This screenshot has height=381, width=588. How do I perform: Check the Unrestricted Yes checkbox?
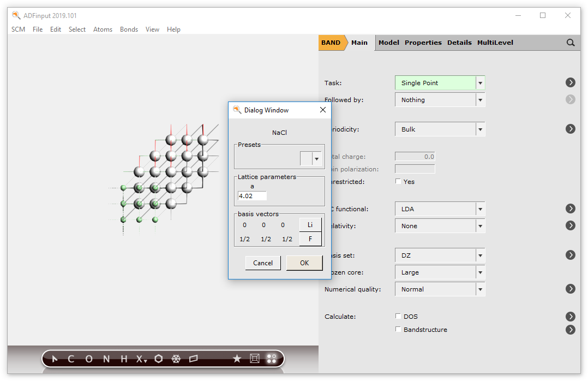(x=398, y=181)
